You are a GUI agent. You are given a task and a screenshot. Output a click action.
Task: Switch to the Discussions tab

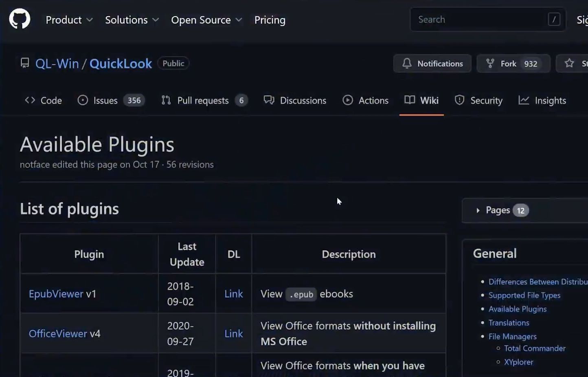point(295,100)
